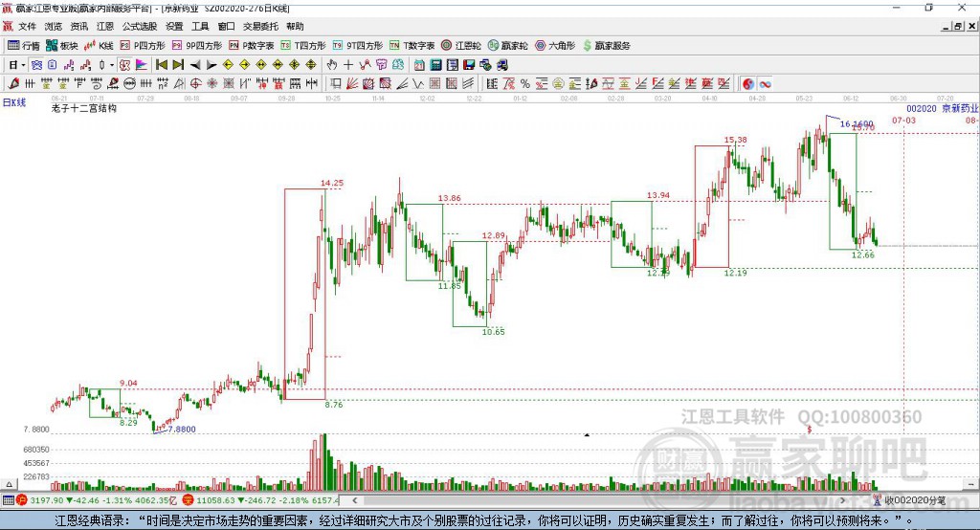Viewport: 980px width, 530px height.
Task: Open the 9T四方形 tool
Action: [x=358, y=46]
